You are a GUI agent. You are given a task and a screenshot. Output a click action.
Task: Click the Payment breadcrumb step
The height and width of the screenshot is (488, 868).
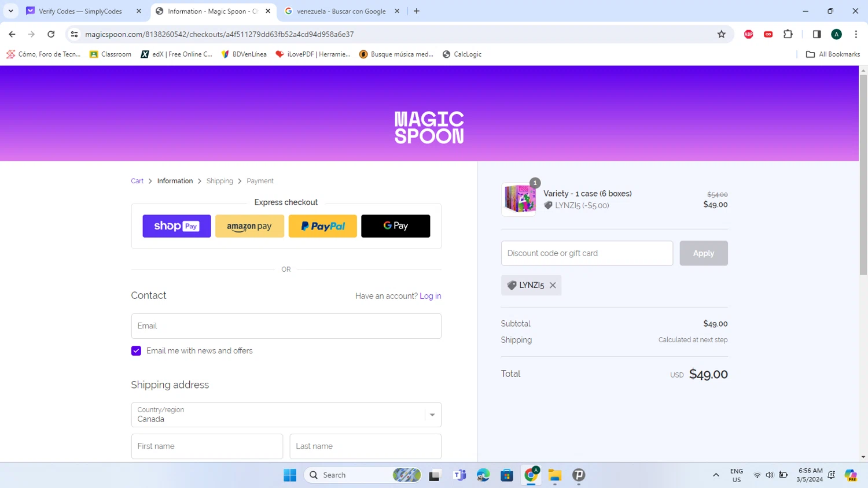[260, 181]
